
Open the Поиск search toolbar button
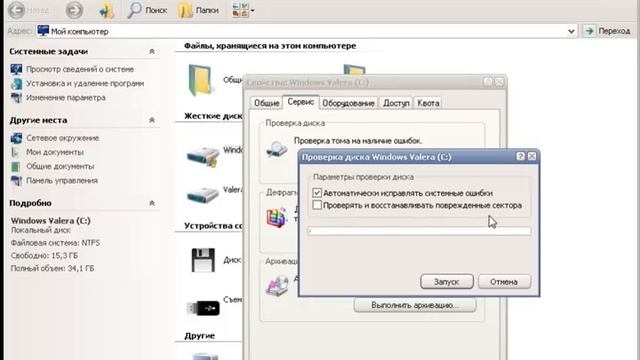tap(147, 10)
